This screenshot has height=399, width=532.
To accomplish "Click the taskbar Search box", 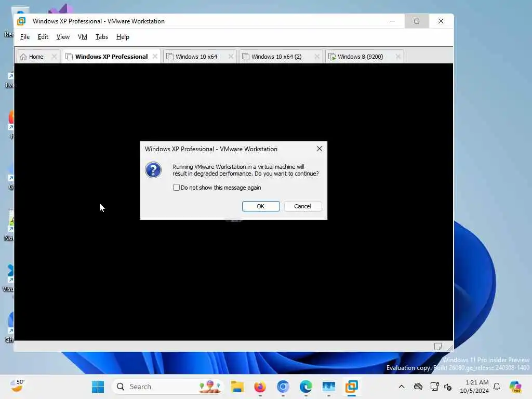I will 168,387.
